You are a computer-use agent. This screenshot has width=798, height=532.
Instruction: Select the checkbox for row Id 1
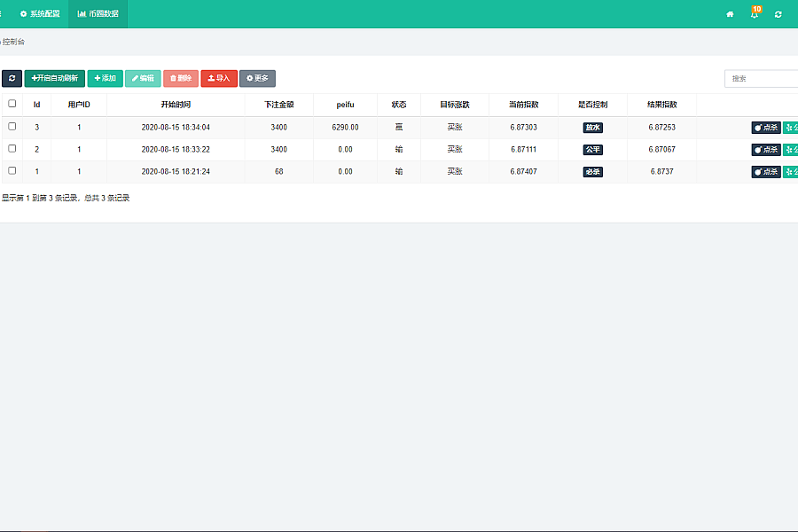12,170
